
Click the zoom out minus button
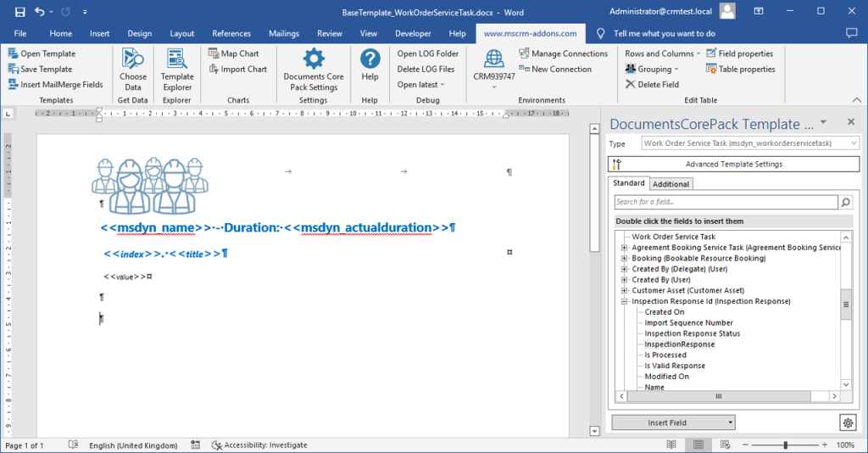tap(745, 445)
